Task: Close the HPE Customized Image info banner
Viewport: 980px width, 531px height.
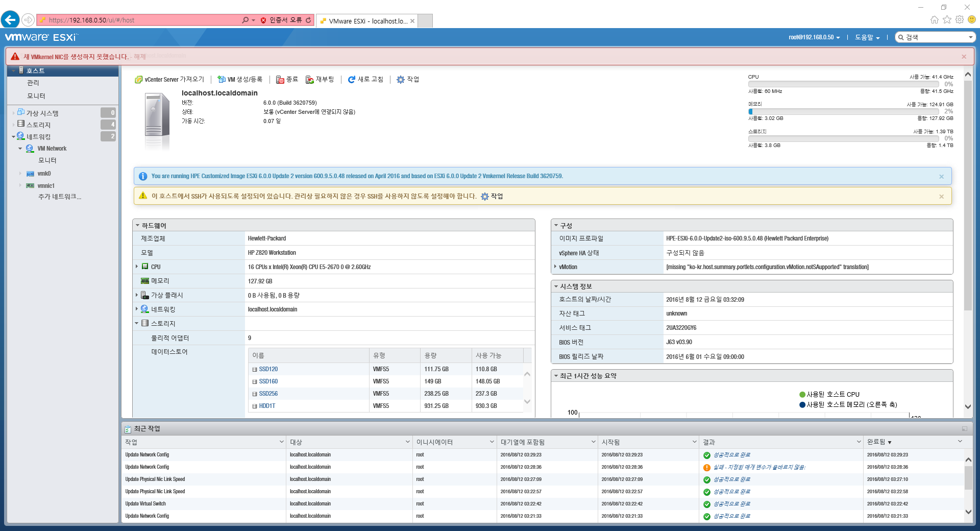Action: [x=941, y=176]
